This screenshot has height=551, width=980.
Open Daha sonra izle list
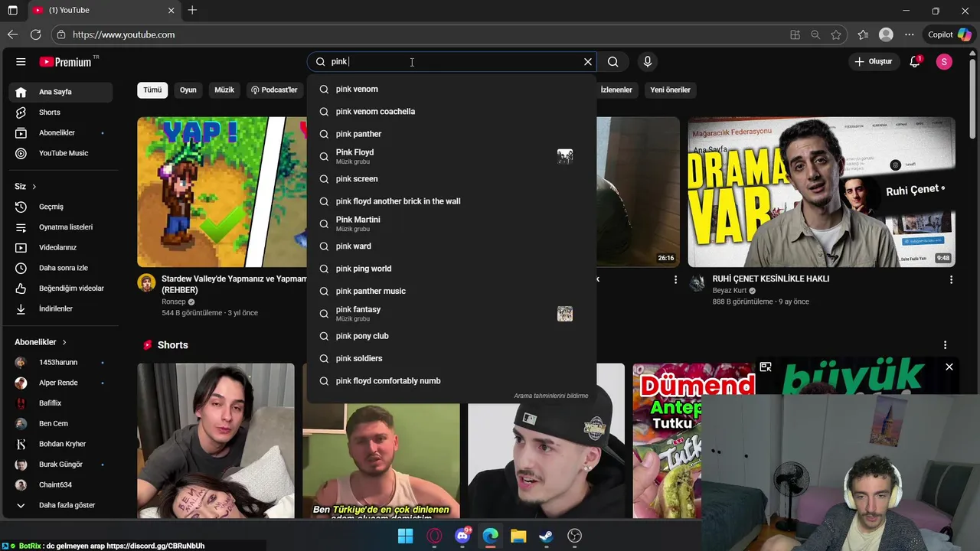coord(61,268)
